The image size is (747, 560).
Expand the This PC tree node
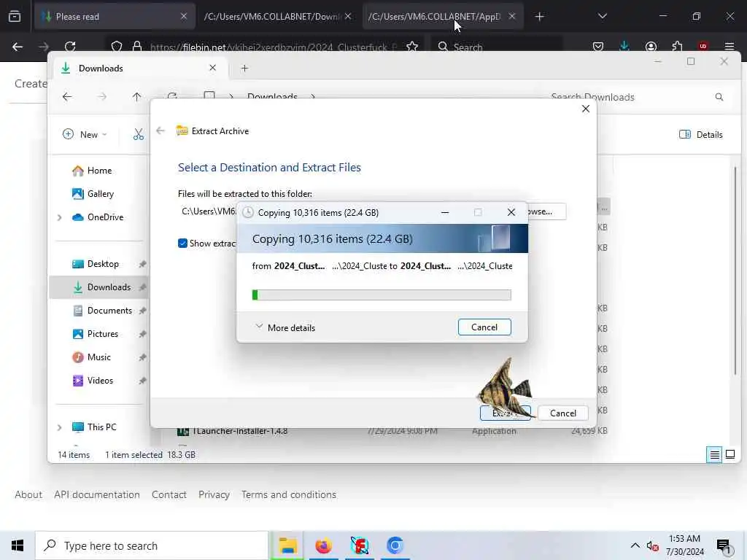(60, 427)
